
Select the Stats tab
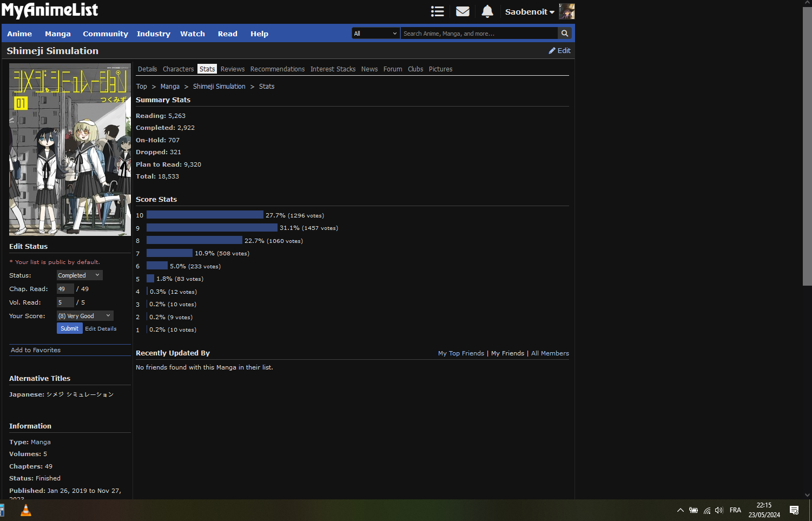click(207, 69)
